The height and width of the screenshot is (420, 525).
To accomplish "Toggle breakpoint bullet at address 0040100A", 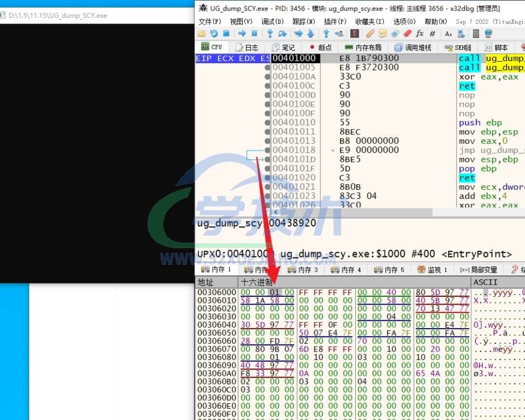I will coord(267,77).
